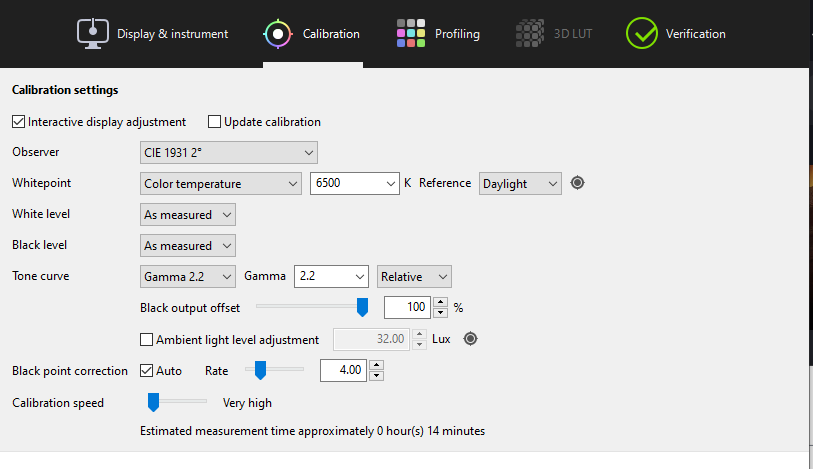Increase the Rate value with up arrow
The width and height of the screenshot is (813, 469).
pyautogui.click(x=376, y=365)
